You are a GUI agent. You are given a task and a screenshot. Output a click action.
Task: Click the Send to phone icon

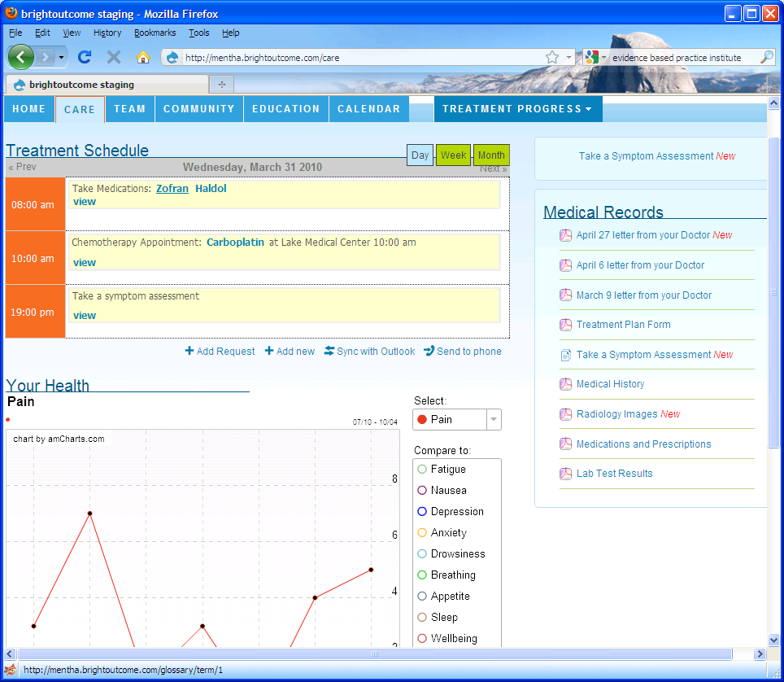[x=429, y=351]
